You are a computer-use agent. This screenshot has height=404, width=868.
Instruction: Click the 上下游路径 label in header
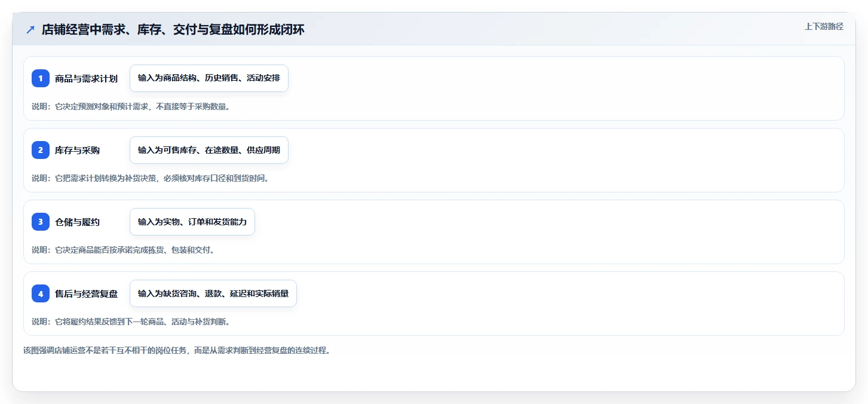click(x=824, y=26)
